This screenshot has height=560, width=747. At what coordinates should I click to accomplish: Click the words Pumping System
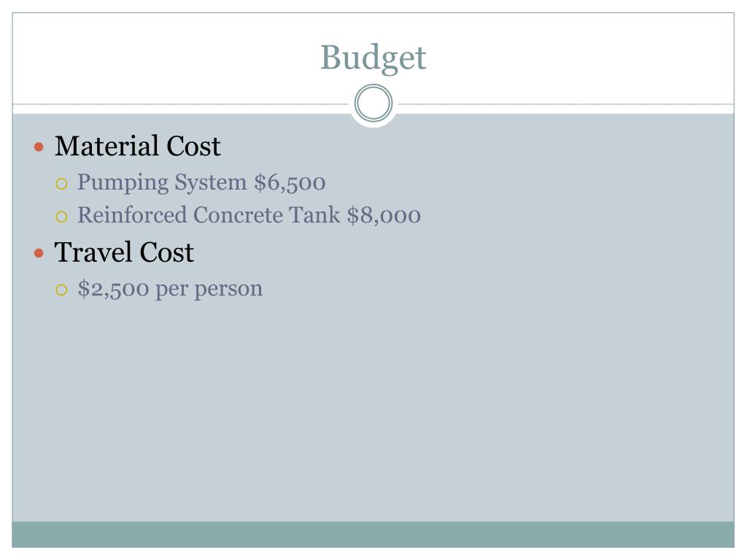point(162,182)
